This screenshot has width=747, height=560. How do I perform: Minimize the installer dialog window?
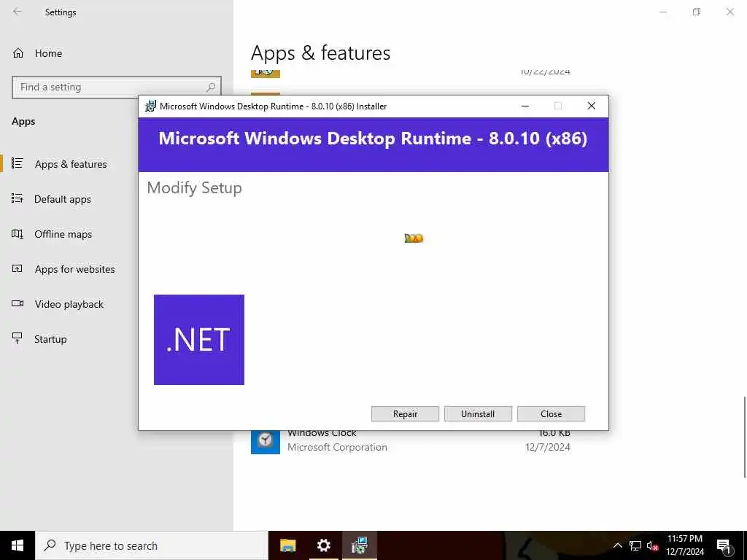click(x=525, y=106)
